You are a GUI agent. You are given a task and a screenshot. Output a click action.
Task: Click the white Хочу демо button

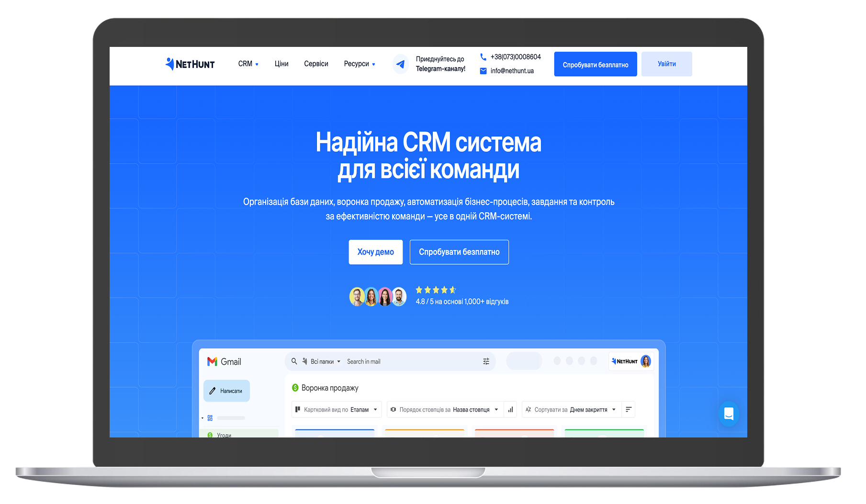(x=375, y=252)
